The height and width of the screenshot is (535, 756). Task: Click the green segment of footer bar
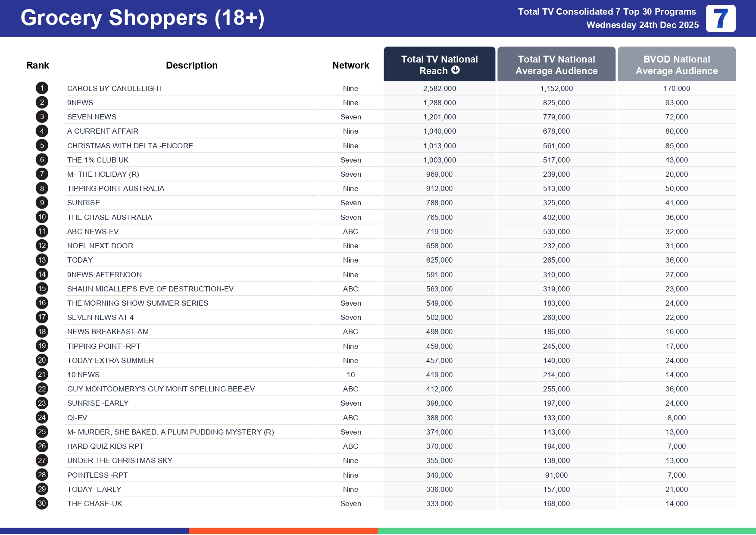(566, 531)
